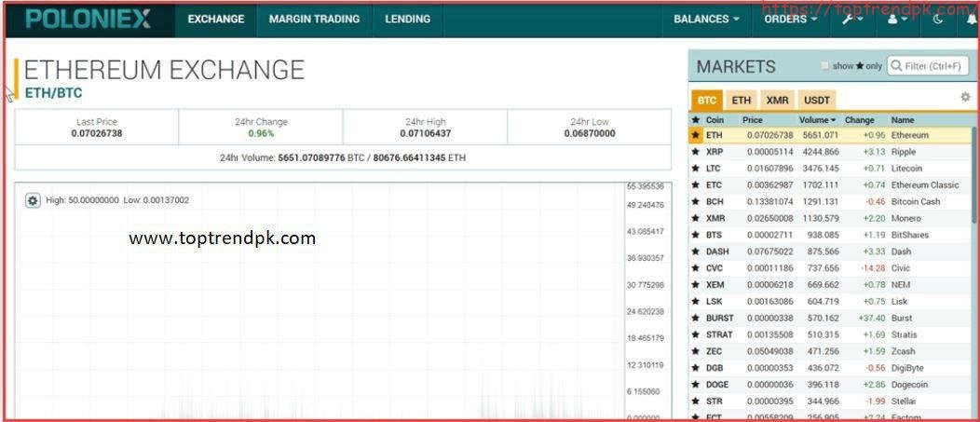Switch to the BTC markets tab
Screen dimensions: 980x422
(707, 100)
